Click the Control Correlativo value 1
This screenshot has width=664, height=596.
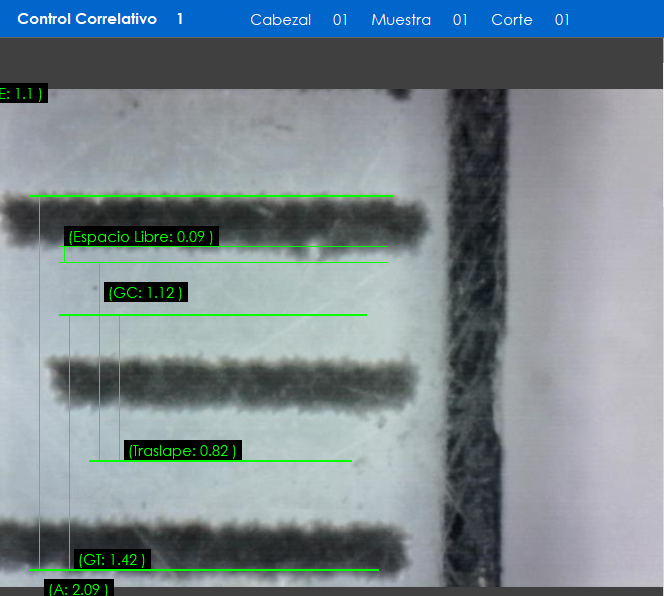click(180, 19)
